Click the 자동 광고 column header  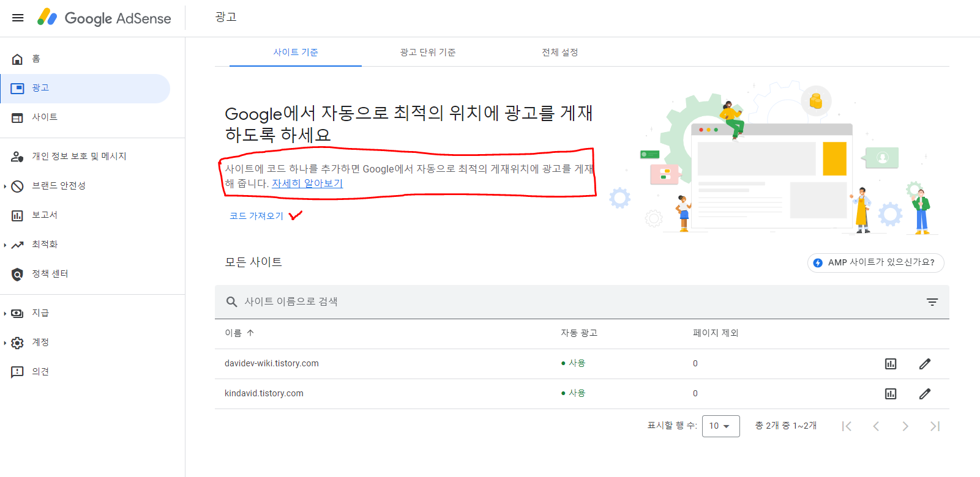pos(579,333)
